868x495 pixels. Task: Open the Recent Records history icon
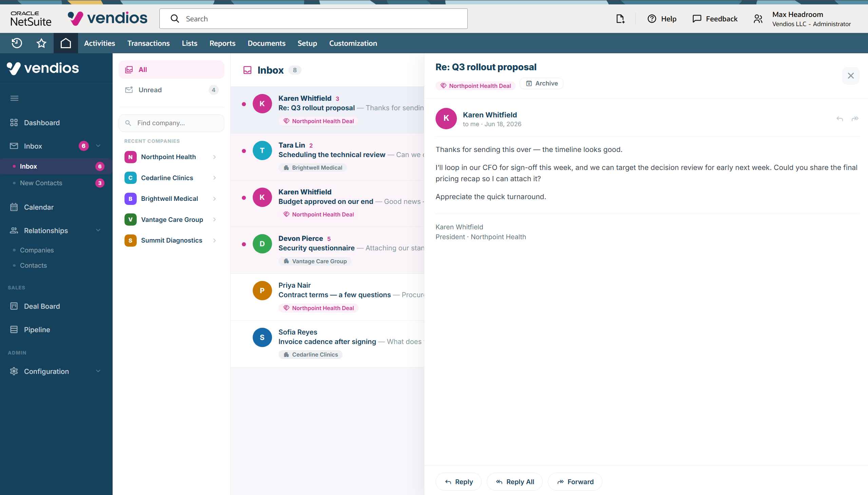[17, 43]
